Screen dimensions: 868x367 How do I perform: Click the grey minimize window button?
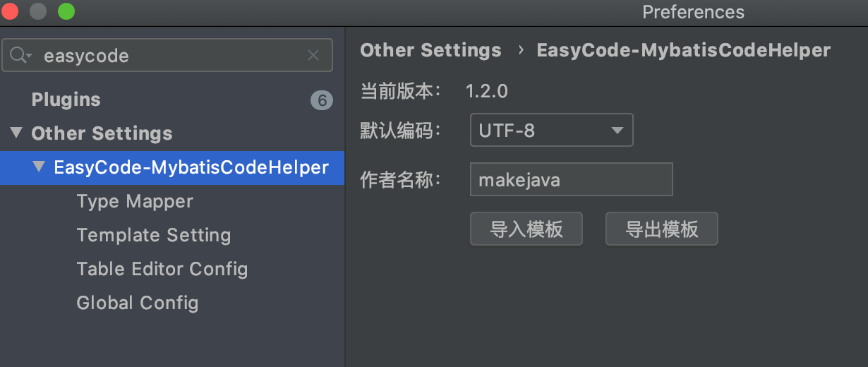click(38, 12)
